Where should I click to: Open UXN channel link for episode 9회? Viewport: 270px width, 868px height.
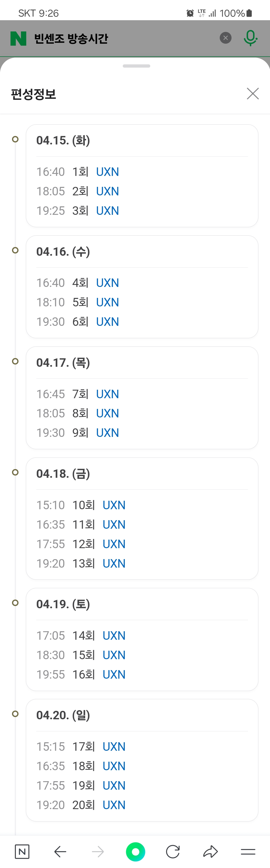(107, 433)
